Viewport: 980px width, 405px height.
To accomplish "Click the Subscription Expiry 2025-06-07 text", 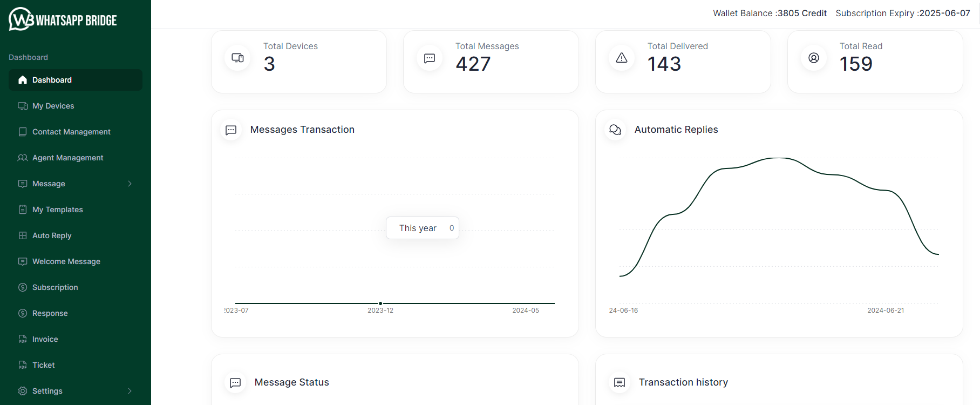I will click(903, 13).
